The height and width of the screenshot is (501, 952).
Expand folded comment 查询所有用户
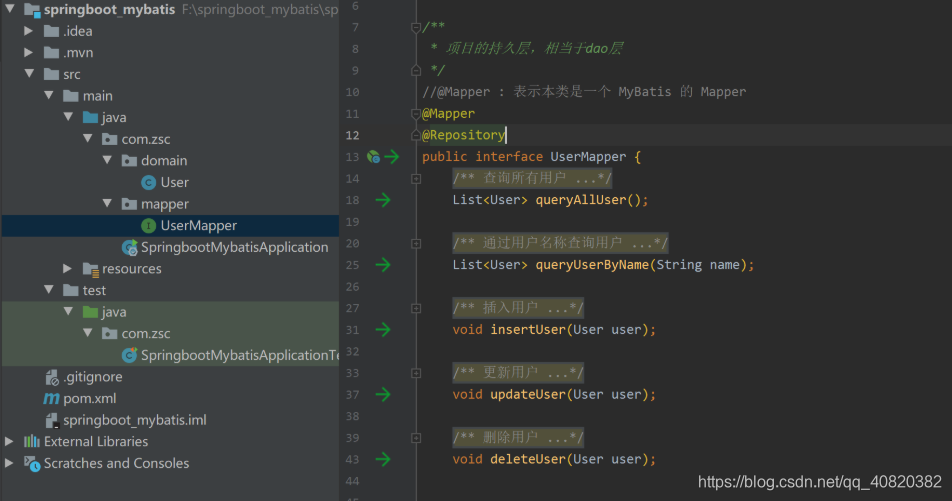(416, 179)
